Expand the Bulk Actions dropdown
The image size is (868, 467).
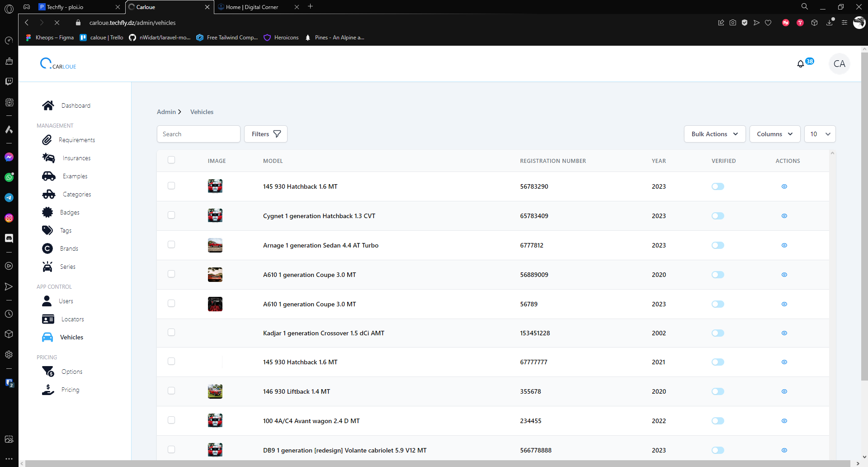[714, 134]
